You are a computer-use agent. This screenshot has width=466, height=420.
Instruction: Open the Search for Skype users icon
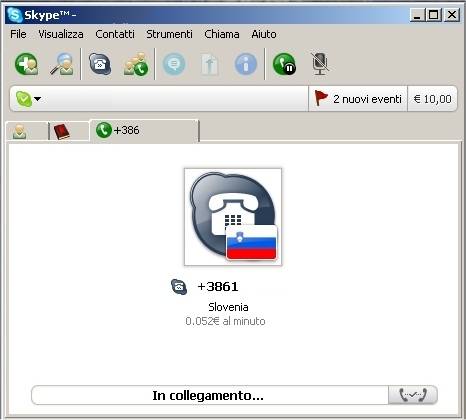coord(62,64)
